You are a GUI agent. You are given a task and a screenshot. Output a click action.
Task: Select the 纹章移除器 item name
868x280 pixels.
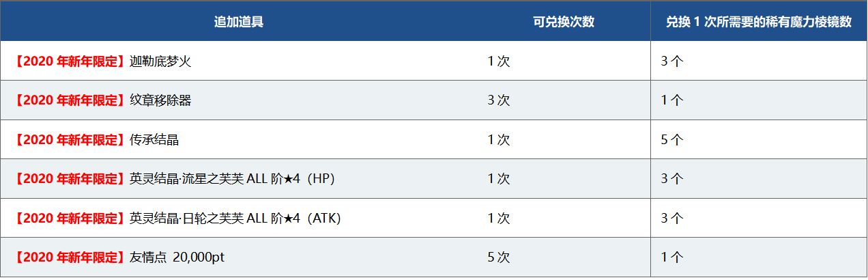160,100
